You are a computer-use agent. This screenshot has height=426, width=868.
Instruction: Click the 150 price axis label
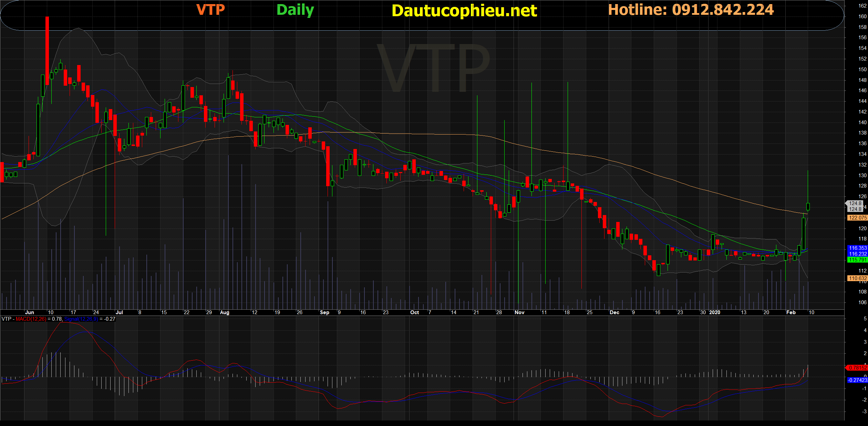pyautogui.click(x=862, y=70)
